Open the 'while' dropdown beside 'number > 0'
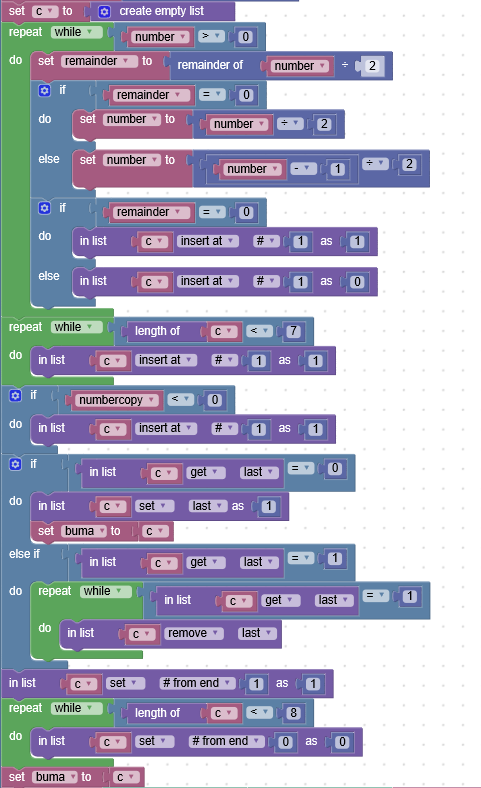The height and width of the screenshot is (788, 481). (77, 32)
